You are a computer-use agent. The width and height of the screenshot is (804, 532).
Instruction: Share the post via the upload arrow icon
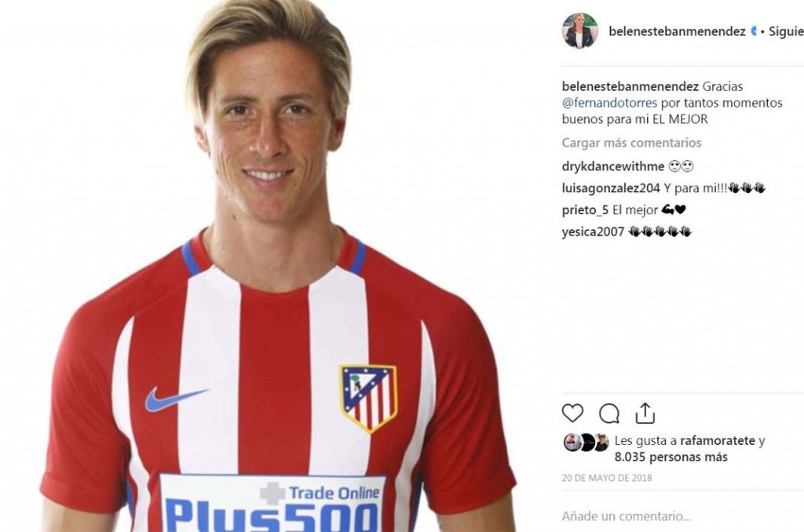pos(645,413)
